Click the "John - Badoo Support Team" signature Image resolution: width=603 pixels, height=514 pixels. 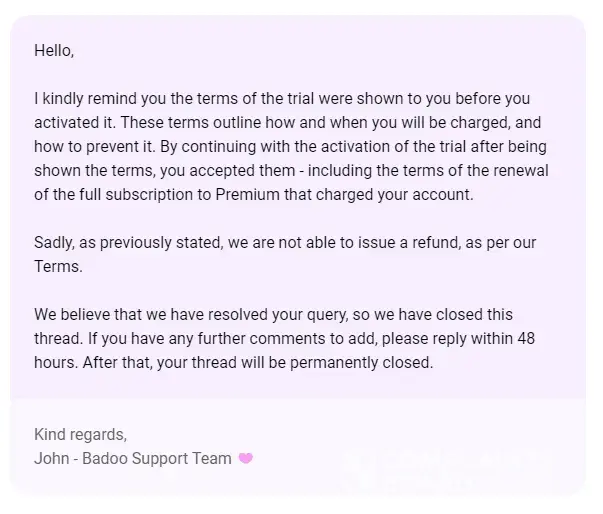pos(132,459)
